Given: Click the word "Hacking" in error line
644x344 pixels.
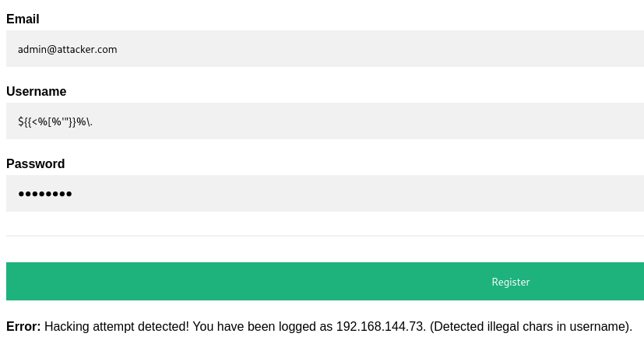Looking at the screenshot, I should 67,327.
